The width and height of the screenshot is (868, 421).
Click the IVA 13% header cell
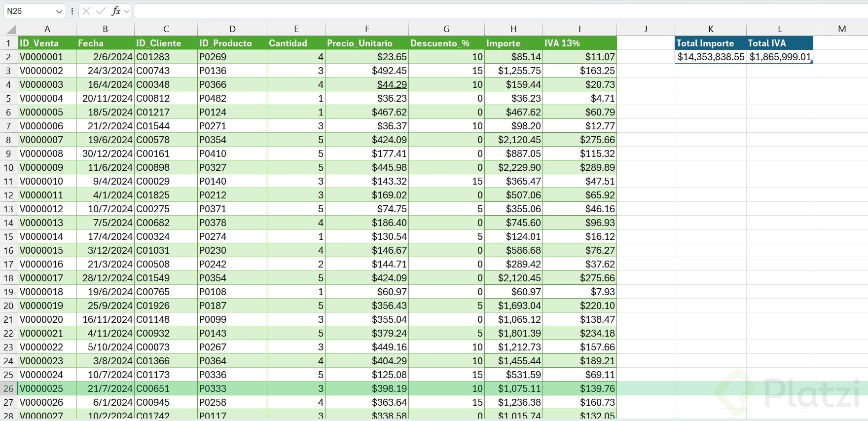tap(580, 43)
